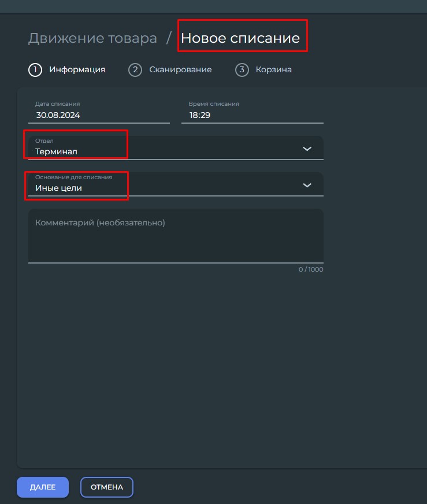Select the Информация step label
427x504 pixels.
click(77, 70)
